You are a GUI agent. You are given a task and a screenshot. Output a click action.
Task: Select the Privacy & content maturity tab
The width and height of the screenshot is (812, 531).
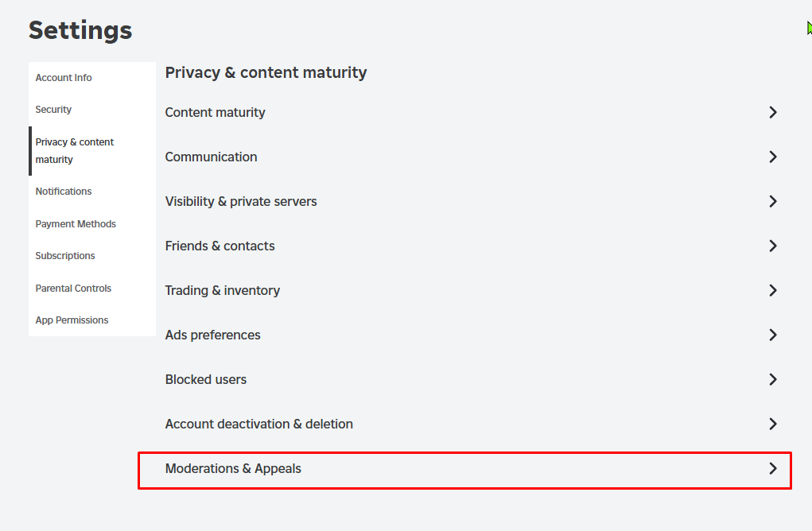click(x=75, y=150)
